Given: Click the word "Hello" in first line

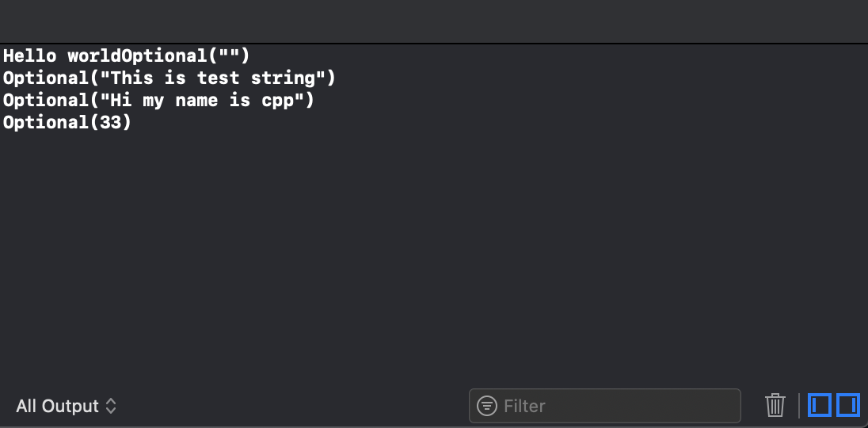Looking at the screenshot, I should coord(29,56).
